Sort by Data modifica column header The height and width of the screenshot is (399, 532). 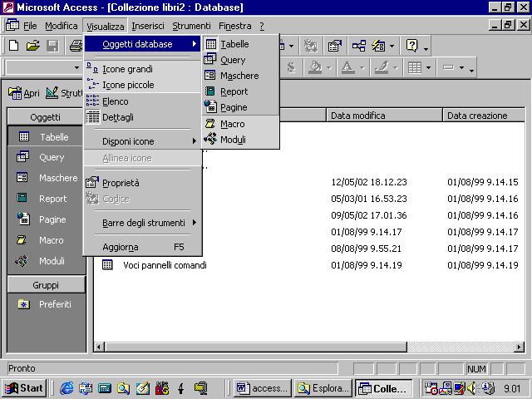[x=384, y=116]
